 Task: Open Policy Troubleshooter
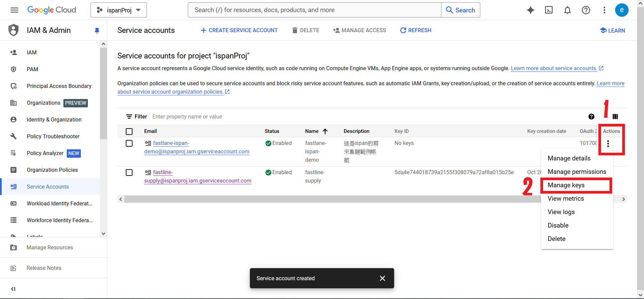(50, 136)
